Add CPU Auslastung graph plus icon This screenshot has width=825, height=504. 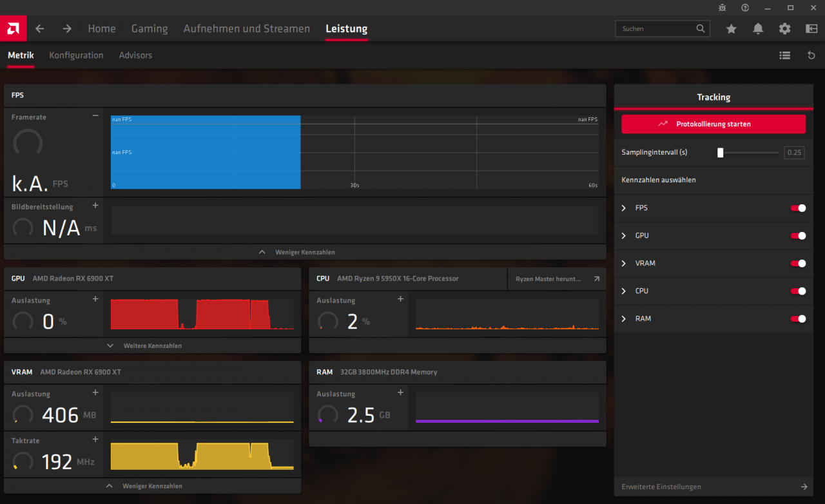point(400,299)
